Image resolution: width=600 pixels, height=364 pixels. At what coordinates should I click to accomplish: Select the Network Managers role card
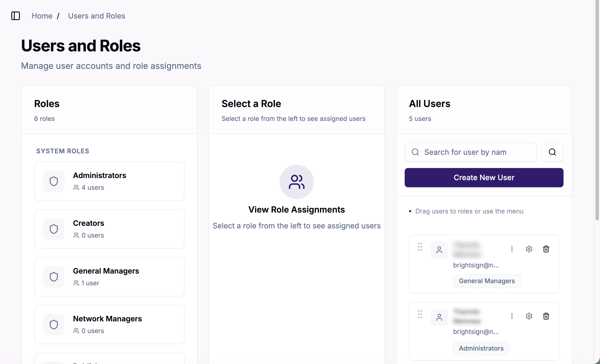tap(109, 324)
